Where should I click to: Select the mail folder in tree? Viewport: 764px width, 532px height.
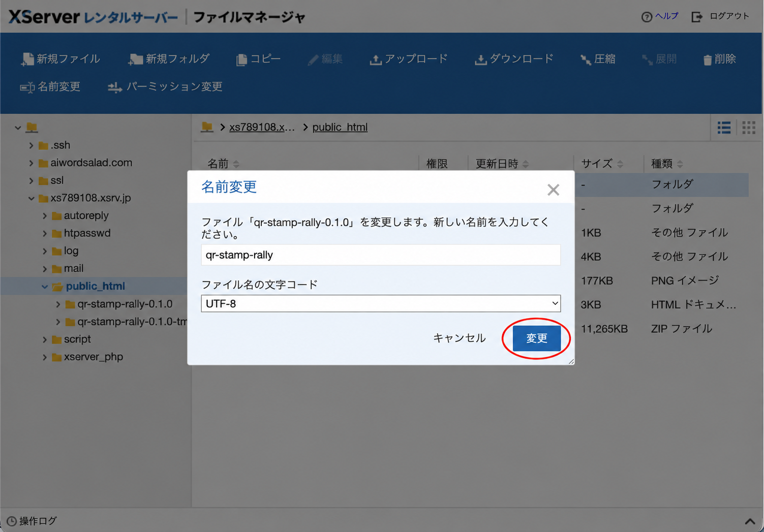tap(68, 268)
